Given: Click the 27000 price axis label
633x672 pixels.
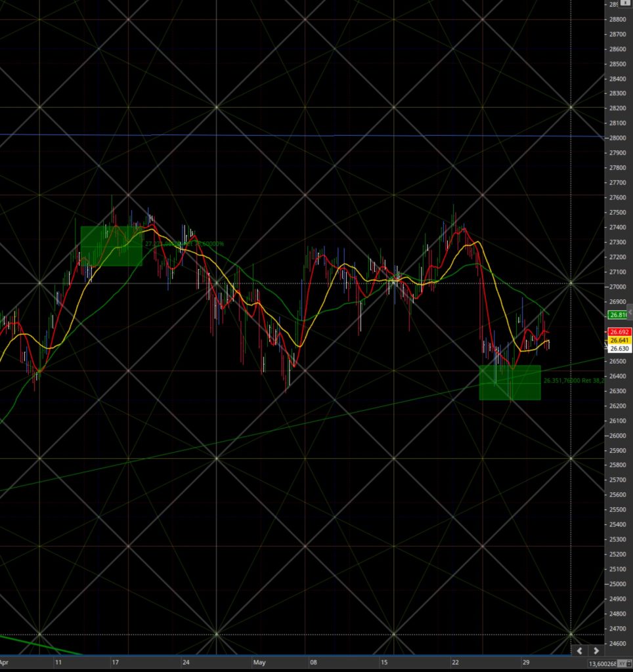Looking at the screenshot, I should [617, 287].
